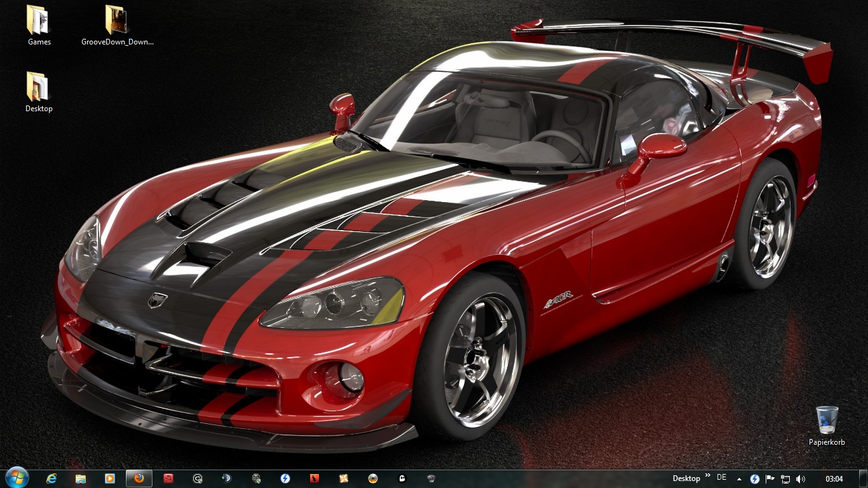This screenshot has height=488, width=868.
Task: Open the DE language selector
Action: click(x=721, y=478)
